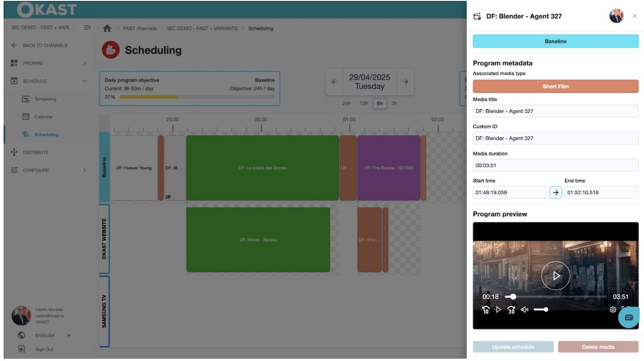This screenshot has height=361, width=644.
Task: Open the video player settings gear
Action: [x=613, y=309]
